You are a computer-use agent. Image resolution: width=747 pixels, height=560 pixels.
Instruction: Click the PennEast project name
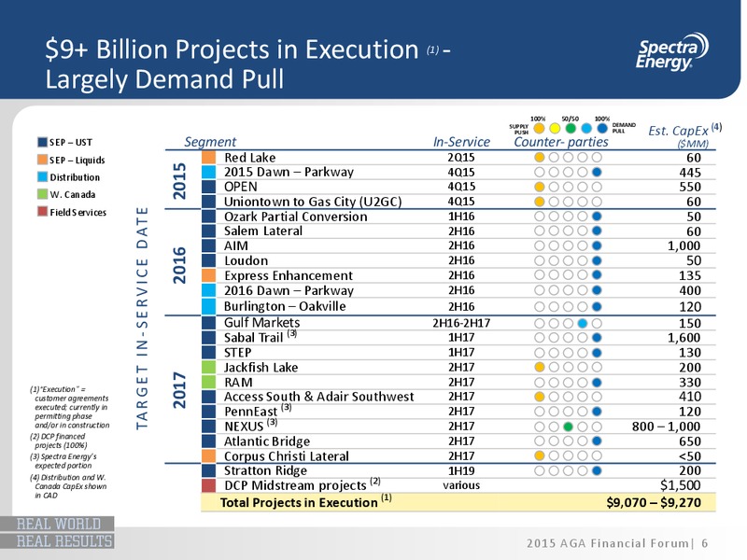[x=258, y=411]
